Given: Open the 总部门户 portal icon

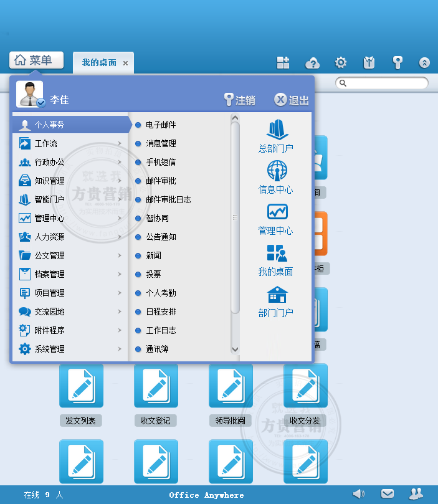Looking at the screenshot, I should point(277,130).
